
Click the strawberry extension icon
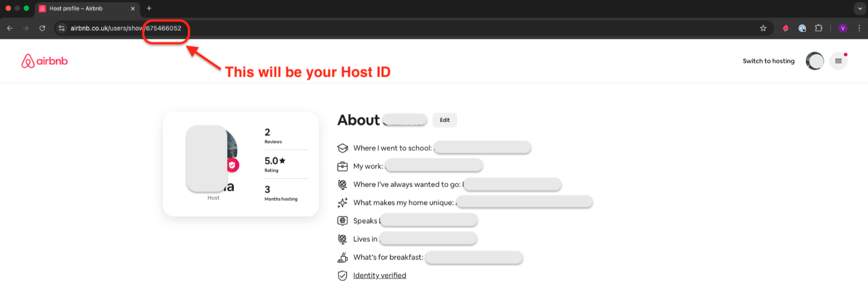click(x=786, y=28)
